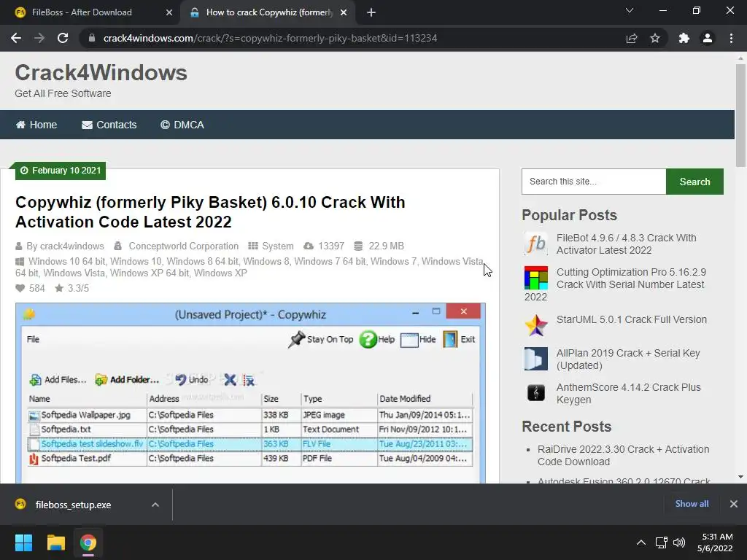
Task: Click the Crack4Windows site title
Action: click(x=101, y=73)
